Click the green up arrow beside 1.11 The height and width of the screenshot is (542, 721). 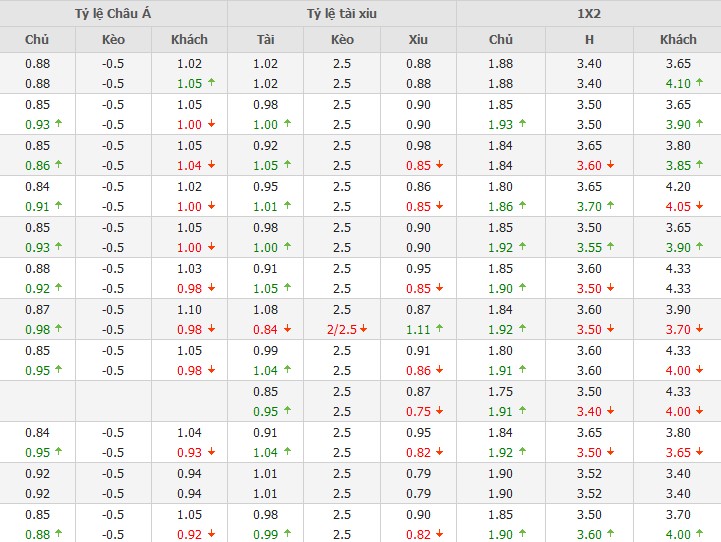point(439,330)
